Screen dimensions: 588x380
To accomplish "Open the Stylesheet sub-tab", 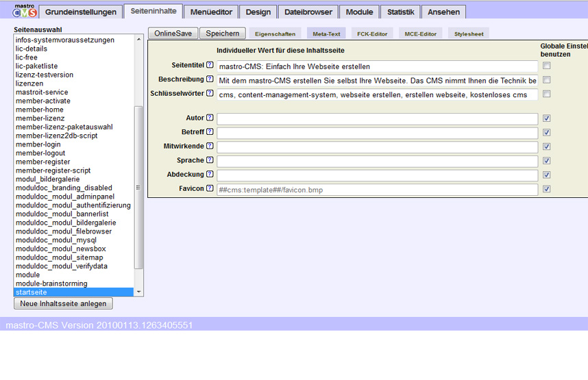I will click(469, 34).
